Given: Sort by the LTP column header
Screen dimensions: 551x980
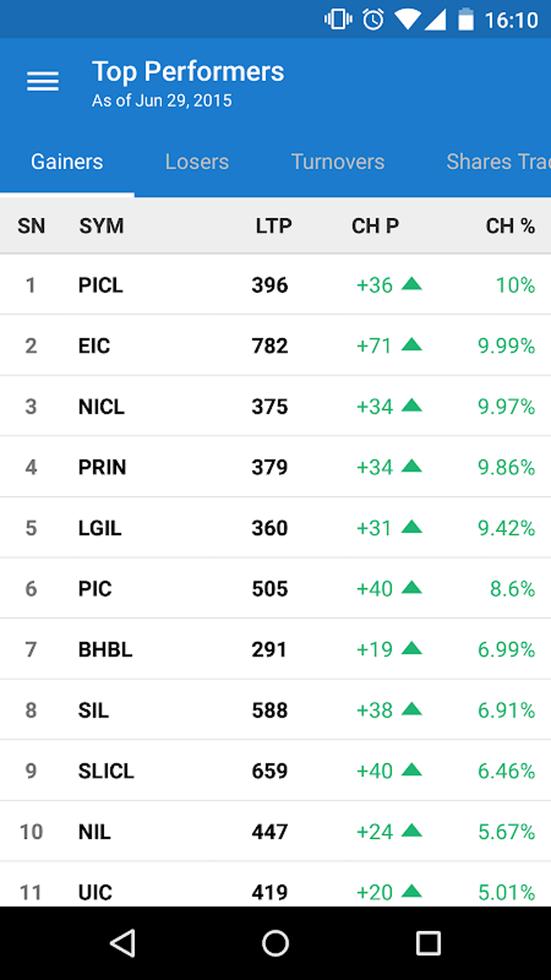Looking at the screenshot, I should click(273, 226).
